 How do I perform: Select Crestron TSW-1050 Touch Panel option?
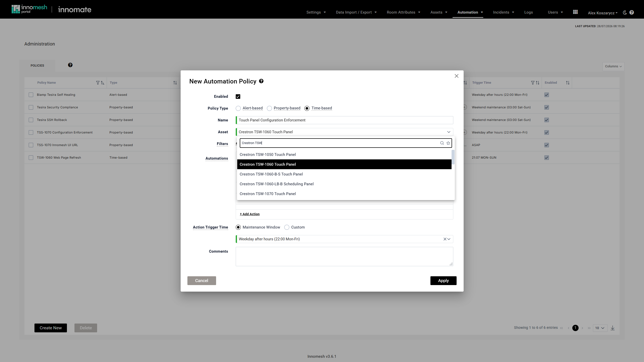coord(344,155)
